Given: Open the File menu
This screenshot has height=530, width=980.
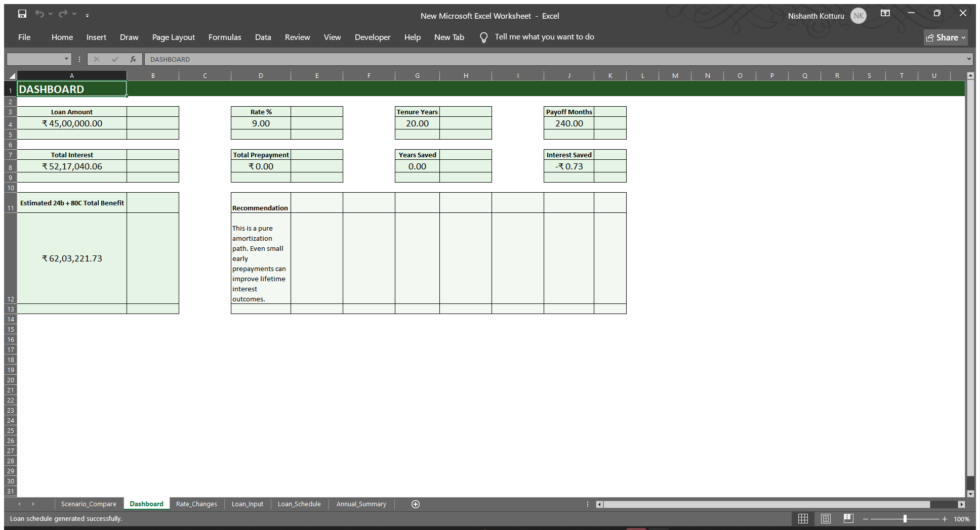Looking at the screenshot, I should [x=24, y=37].
